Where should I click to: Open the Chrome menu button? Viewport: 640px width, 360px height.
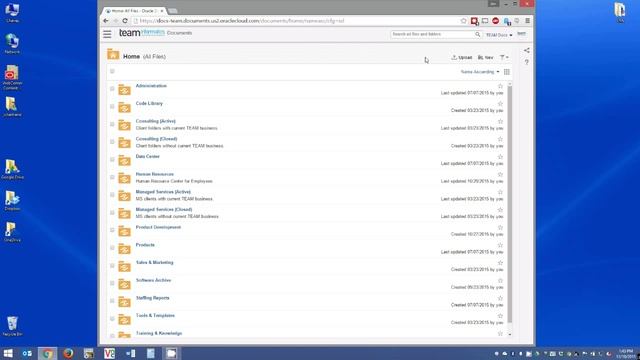click(527, 20)
